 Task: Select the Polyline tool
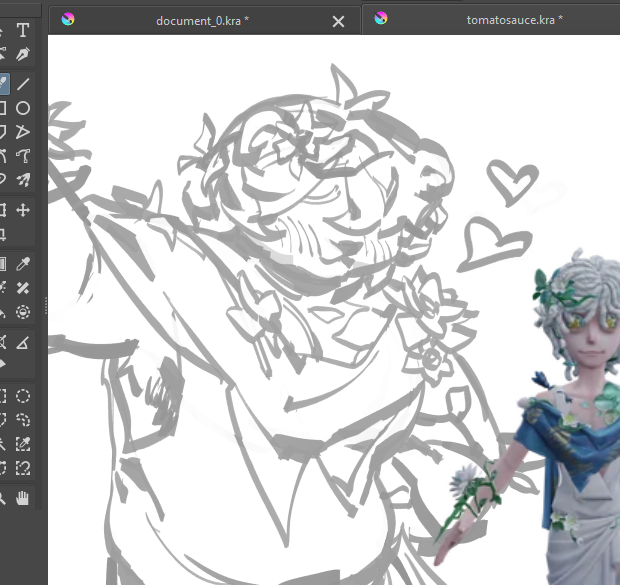23,132
